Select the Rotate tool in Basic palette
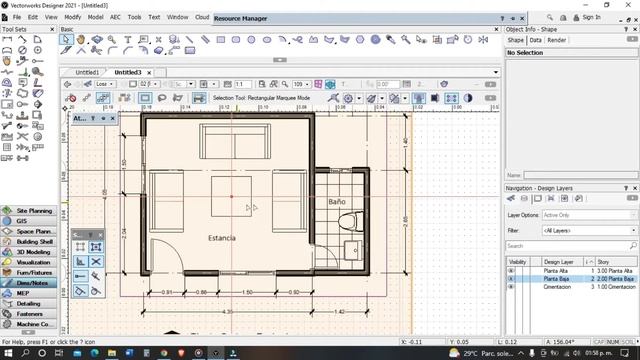 point(468,40)
